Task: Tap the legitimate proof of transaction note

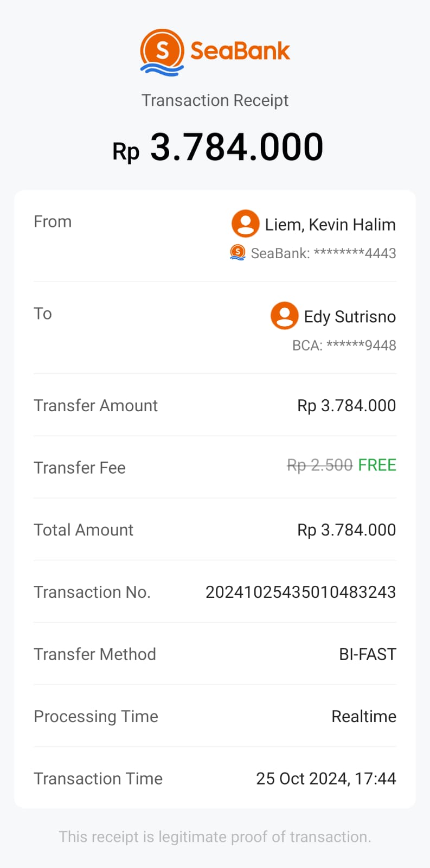Action: [x=215, y=837]
